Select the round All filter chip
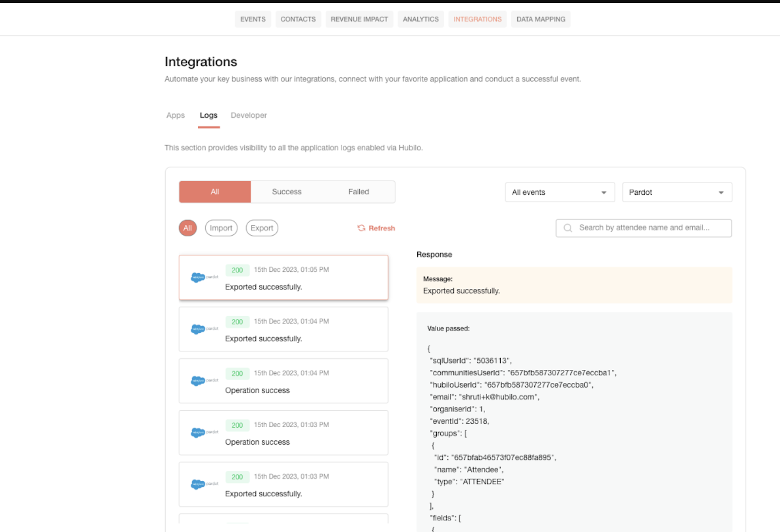This screenshot has width=780, height=532. pyautogui.click(x=188, y=228)
